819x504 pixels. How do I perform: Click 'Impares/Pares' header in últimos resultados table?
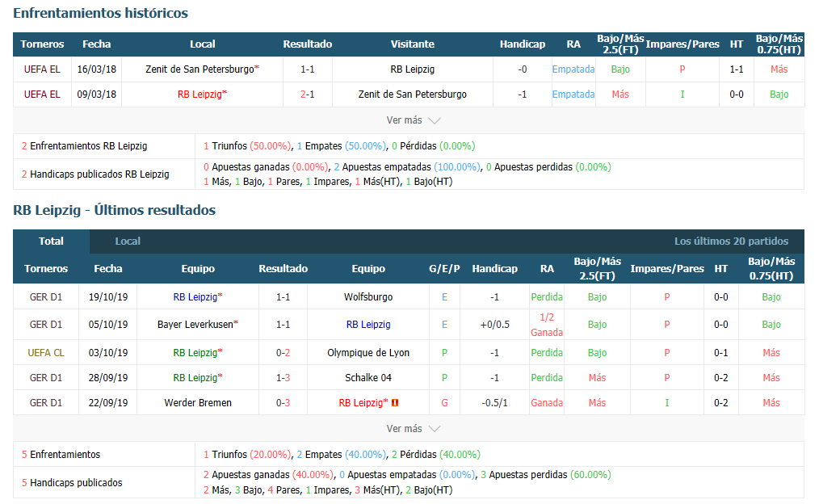pos(667,269)
